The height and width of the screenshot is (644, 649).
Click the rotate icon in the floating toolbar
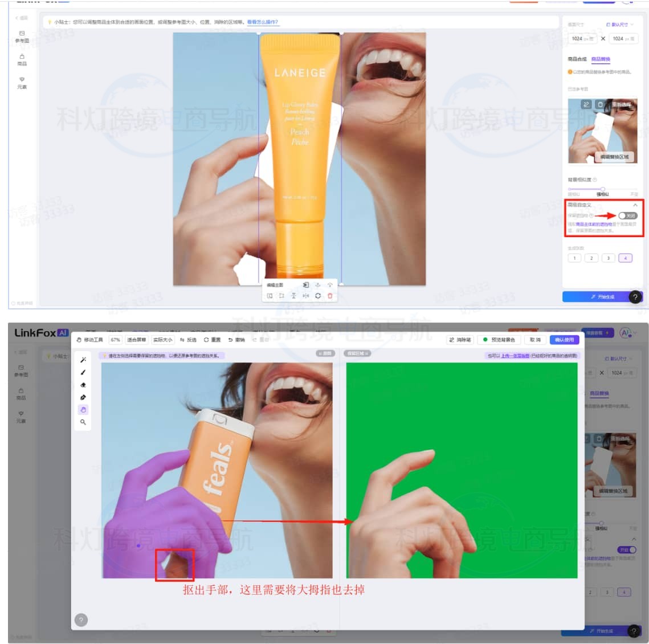pyautogui.click(x=318, y=296)
